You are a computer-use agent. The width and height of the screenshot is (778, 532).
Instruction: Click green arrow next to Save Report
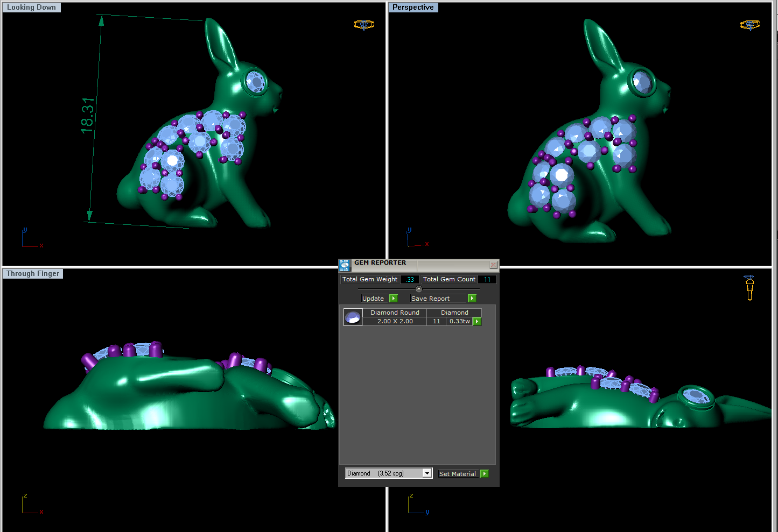[x=472, y=299]
